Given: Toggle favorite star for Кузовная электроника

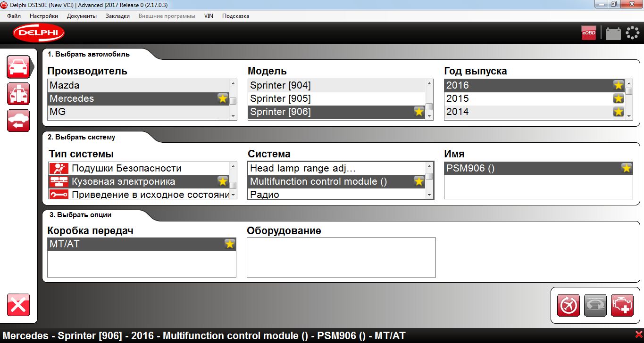Looking at the screenshot, I should click(x=223, y=181).
